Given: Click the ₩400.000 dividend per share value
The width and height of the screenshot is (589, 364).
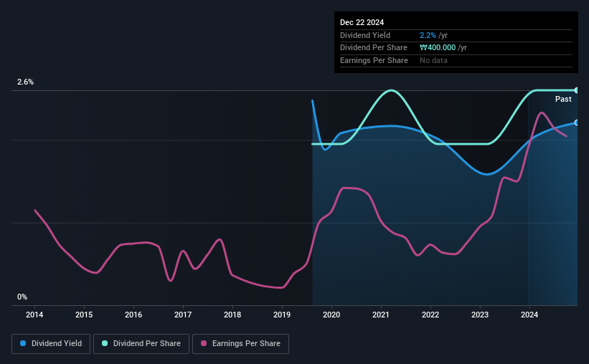Looking at the screenshot, I should coord(438,48).
